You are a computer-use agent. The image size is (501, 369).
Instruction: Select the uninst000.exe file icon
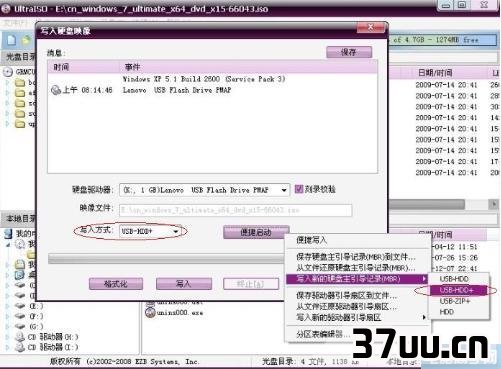pos(150,312)
